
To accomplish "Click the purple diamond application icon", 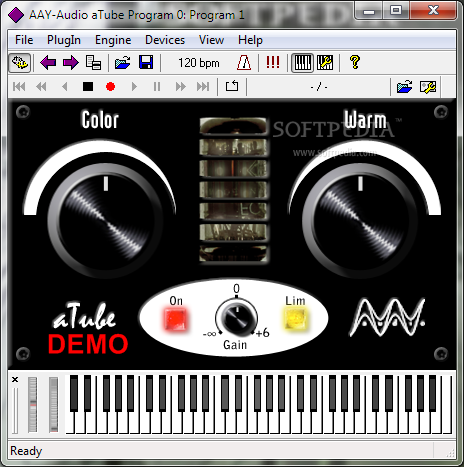I will click(16, 15).
